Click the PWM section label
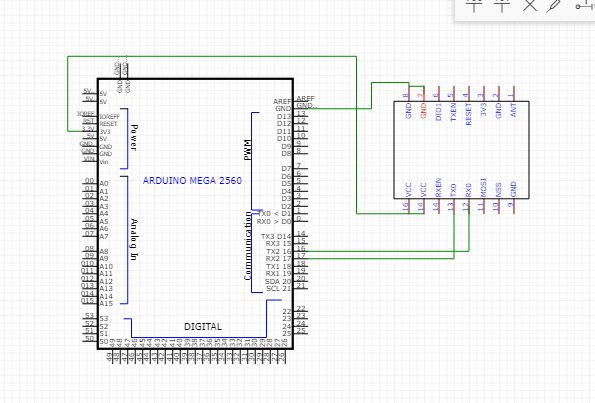The width and height of the screenshot is (595, 403). (247, 150)
